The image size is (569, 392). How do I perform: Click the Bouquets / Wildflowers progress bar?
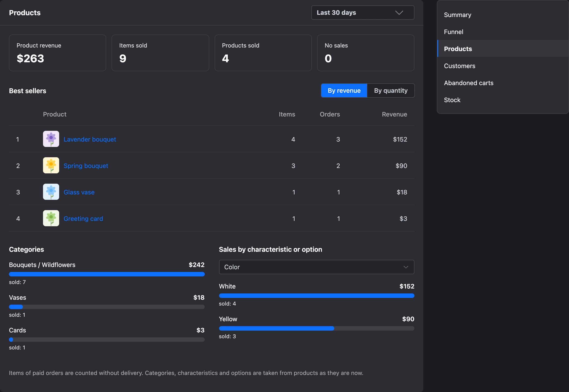[107, 274]
